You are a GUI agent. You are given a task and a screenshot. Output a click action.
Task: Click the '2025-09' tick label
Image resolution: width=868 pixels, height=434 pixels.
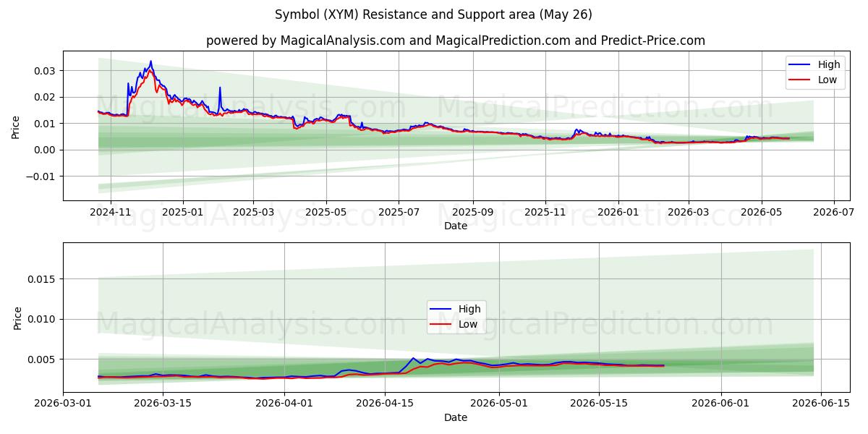[x=472, y=211]
